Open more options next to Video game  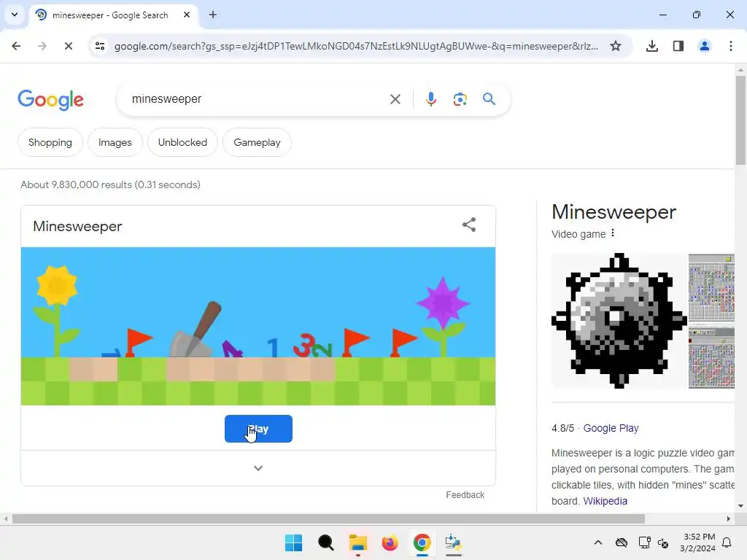point(613,233)
